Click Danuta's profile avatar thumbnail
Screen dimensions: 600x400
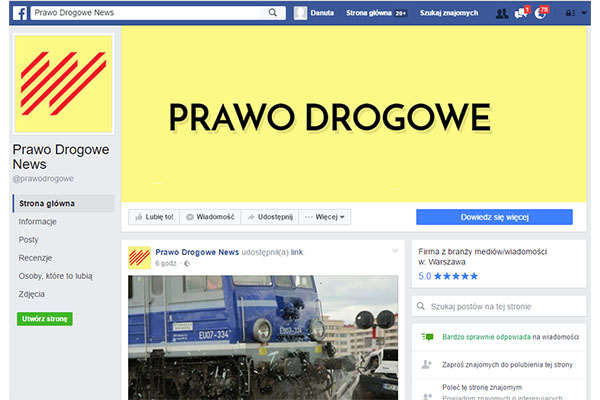300,13
